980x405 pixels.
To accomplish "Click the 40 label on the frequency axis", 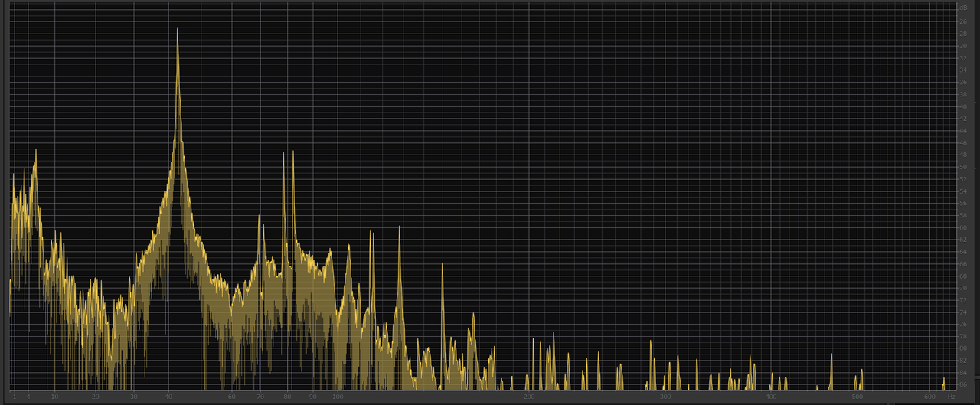I will pyautogui.click(x=168, y=397).
